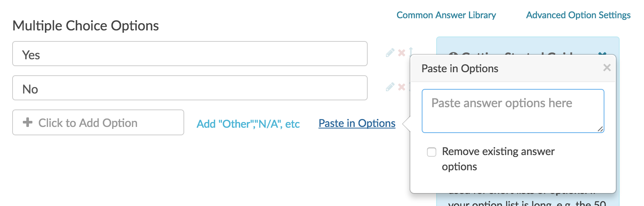This screenshot has height=206, width=644.
Task: Click the pencil edit icon for No option
Action: (x=390, y=87)
